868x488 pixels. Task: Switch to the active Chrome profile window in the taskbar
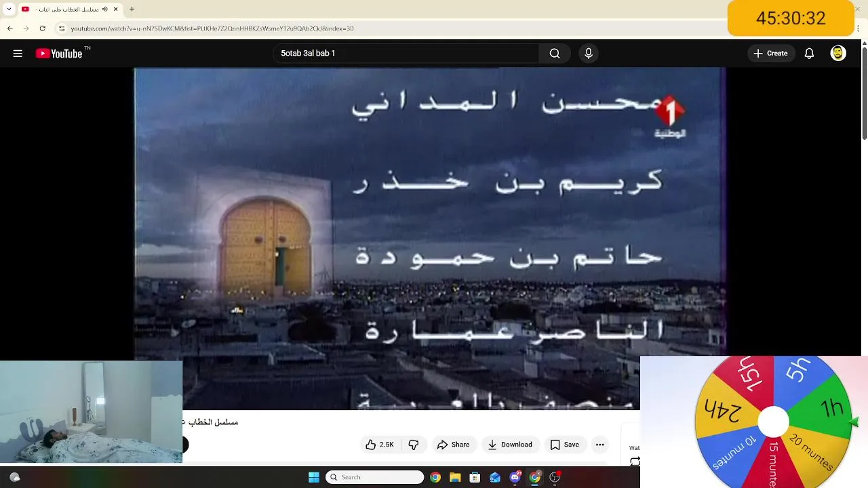coord(535,477)
